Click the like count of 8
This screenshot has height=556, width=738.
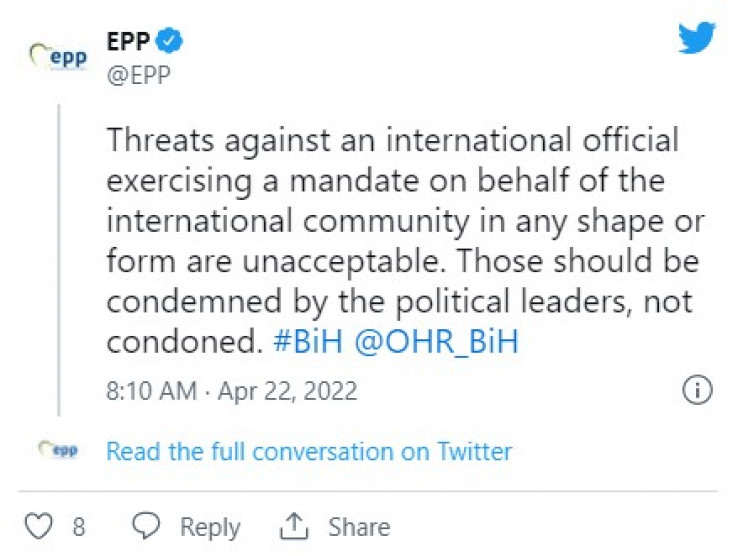[78, 527]
